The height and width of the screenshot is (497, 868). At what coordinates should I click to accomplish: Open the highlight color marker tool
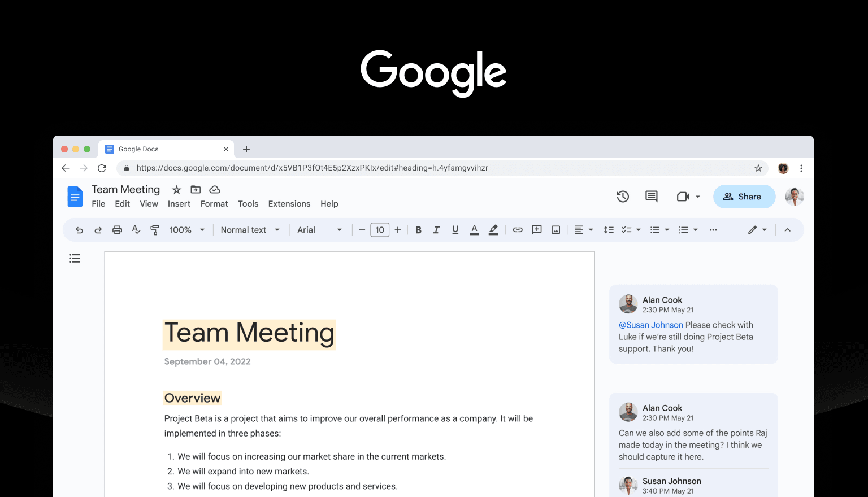[x=493, y=230]
